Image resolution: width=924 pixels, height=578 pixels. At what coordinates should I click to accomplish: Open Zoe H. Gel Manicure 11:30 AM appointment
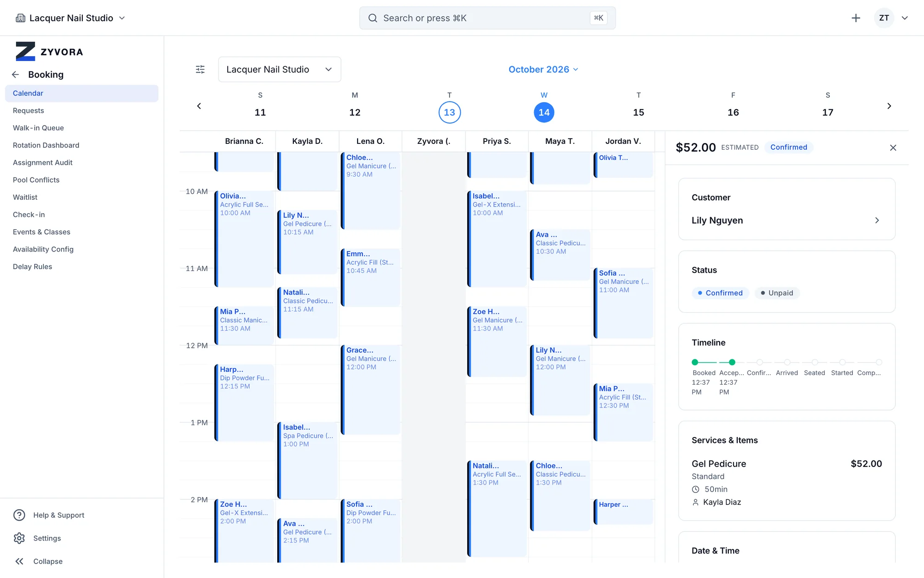pyautogui.click(x=497, y=341)
